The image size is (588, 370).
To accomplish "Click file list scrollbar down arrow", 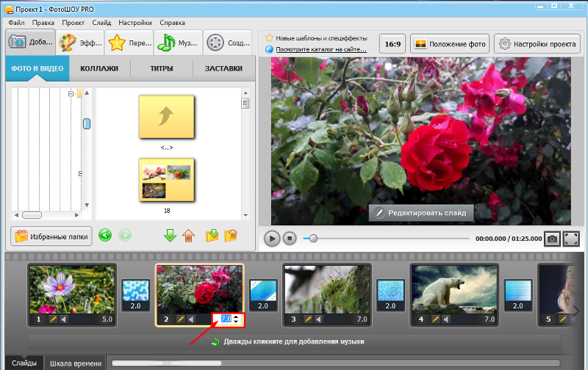I will [245, 215].
